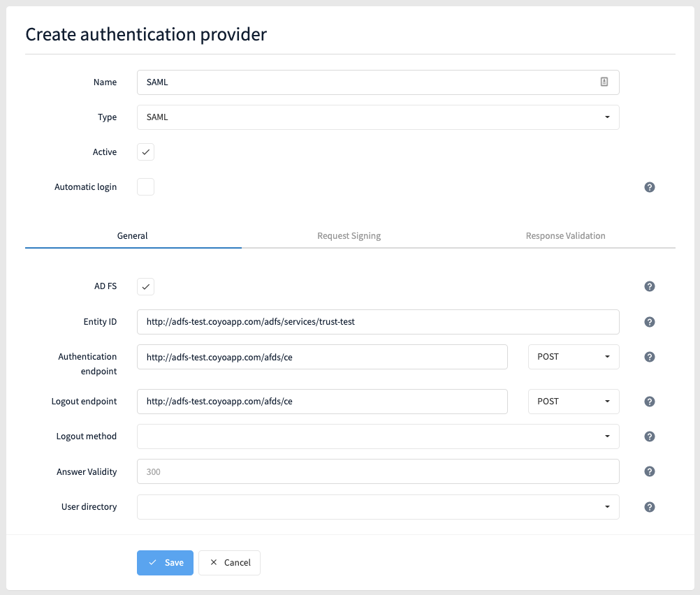Show help for Logout endpoint
This screenshot has height=595, width=700.
tap(649, 402)
